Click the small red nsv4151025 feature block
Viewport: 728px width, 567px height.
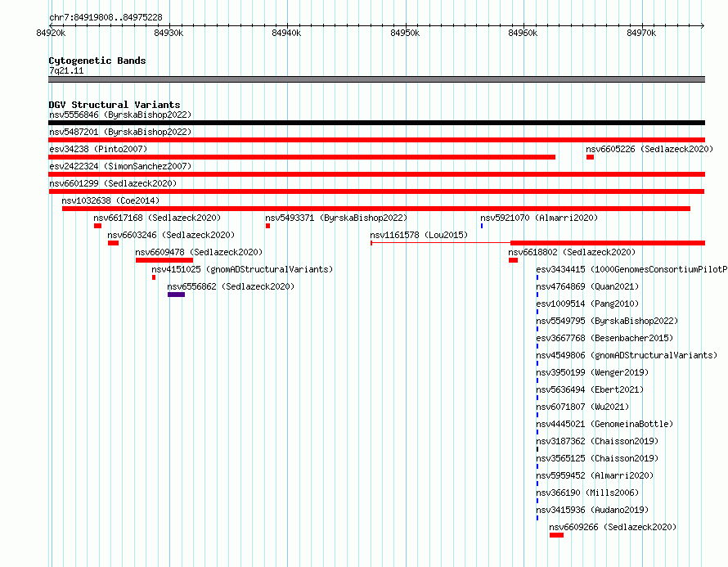coord(154,277)
